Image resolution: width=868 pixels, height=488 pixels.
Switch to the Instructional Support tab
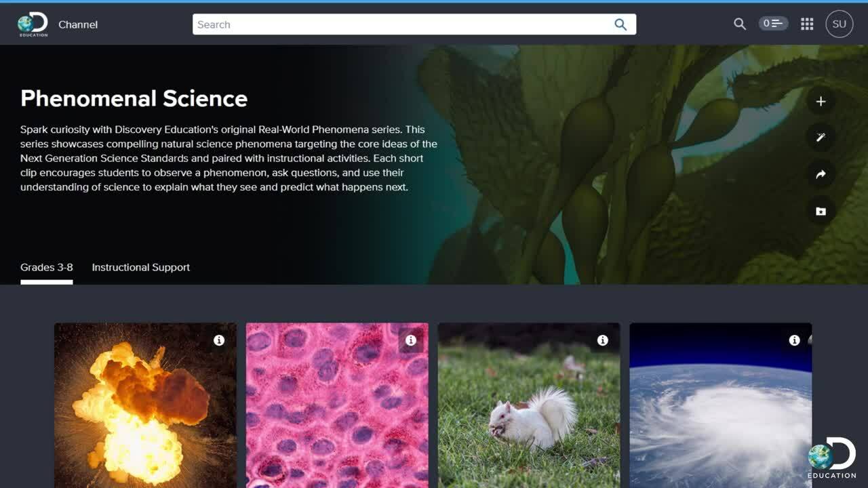(141, 267)
